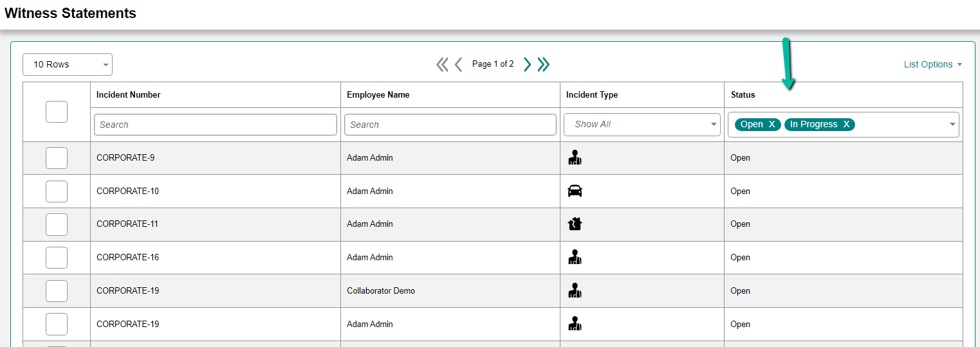Remove the Open status filter tag
This screenshot has height=347, width=980.
pyautogui.click(x=772, y=125)
